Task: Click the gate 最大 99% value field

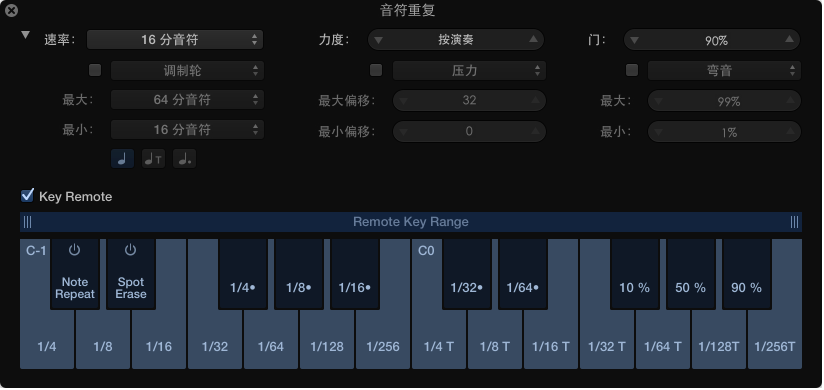Action: pos(724,101)
